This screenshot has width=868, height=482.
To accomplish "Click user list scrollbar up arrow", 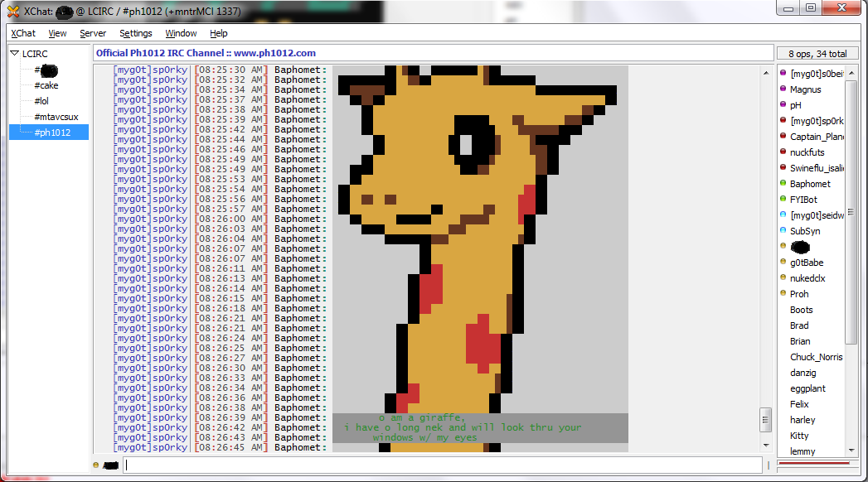I will click(x=852, y=74).
